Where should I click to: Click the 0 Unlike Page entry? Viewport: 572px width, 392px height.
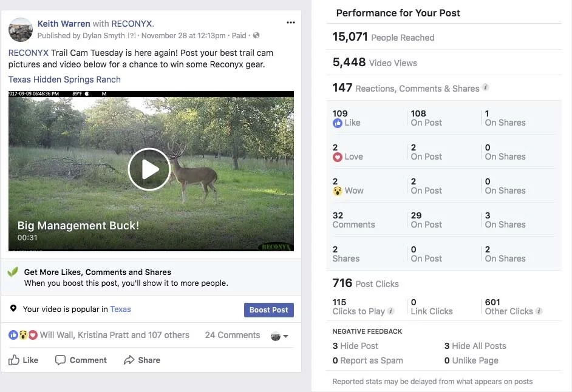click(471, 360)
